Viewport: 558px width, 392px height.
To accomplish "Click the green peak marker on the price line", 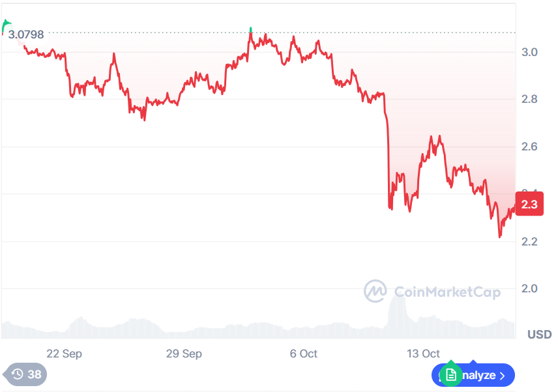I will coord(251,30).
